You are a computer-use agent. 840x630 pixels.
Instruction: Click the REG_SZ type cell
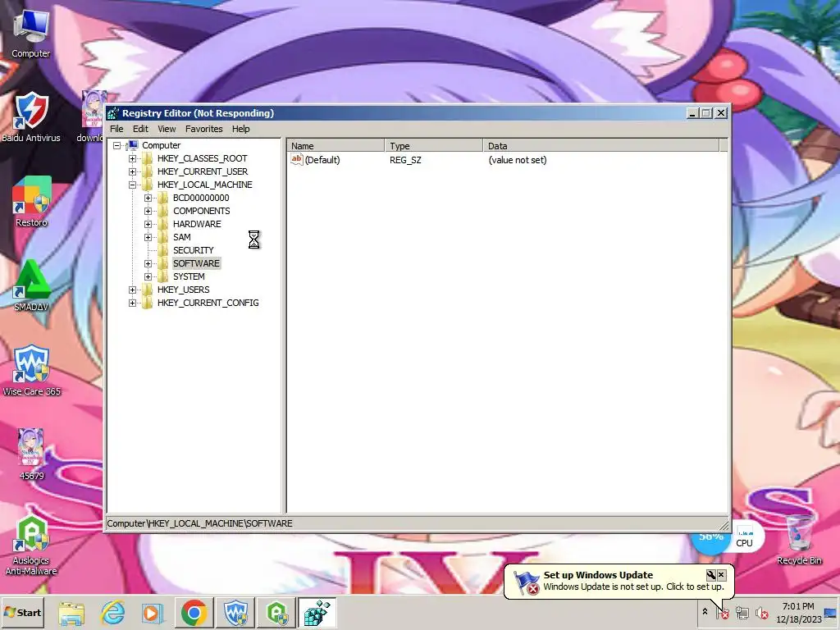[x=405, y=160]
